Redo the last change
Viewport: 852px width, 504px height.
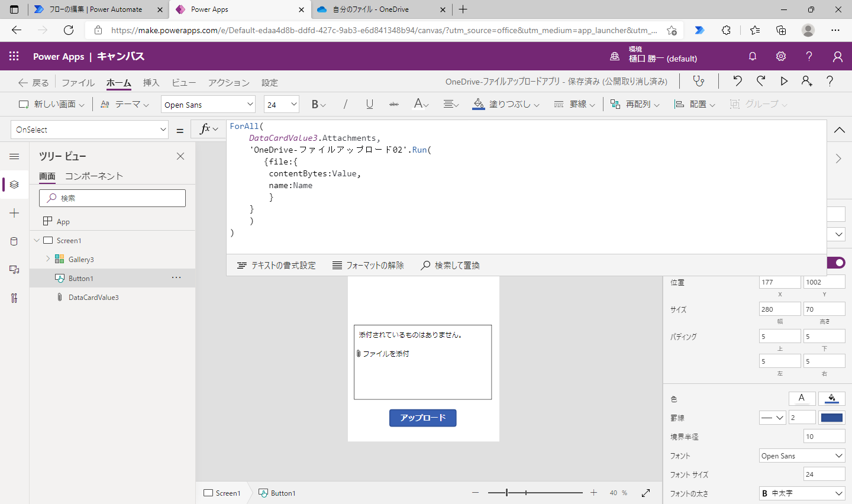click(x=761, y=81)
